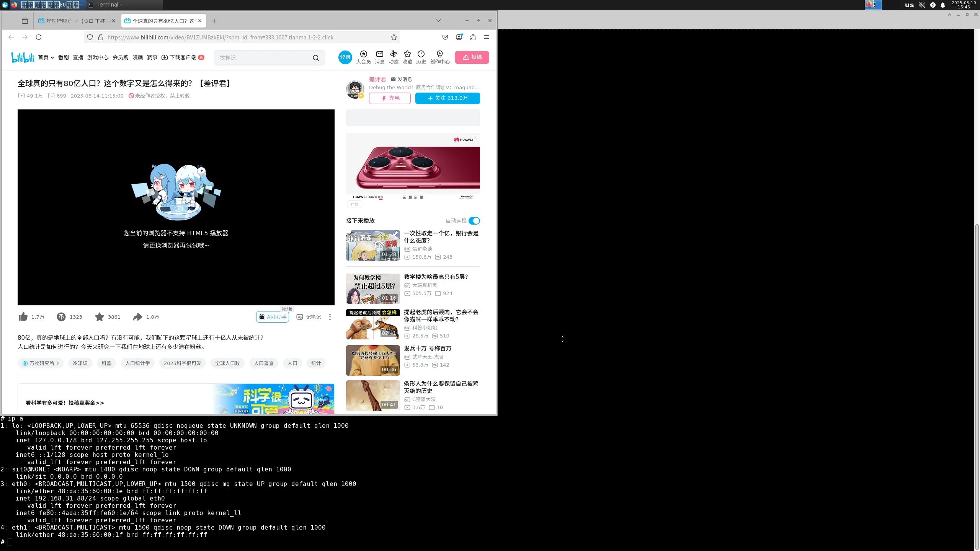
Task: Open the list all tabs chevron
Action: click(x=438, y=21)
